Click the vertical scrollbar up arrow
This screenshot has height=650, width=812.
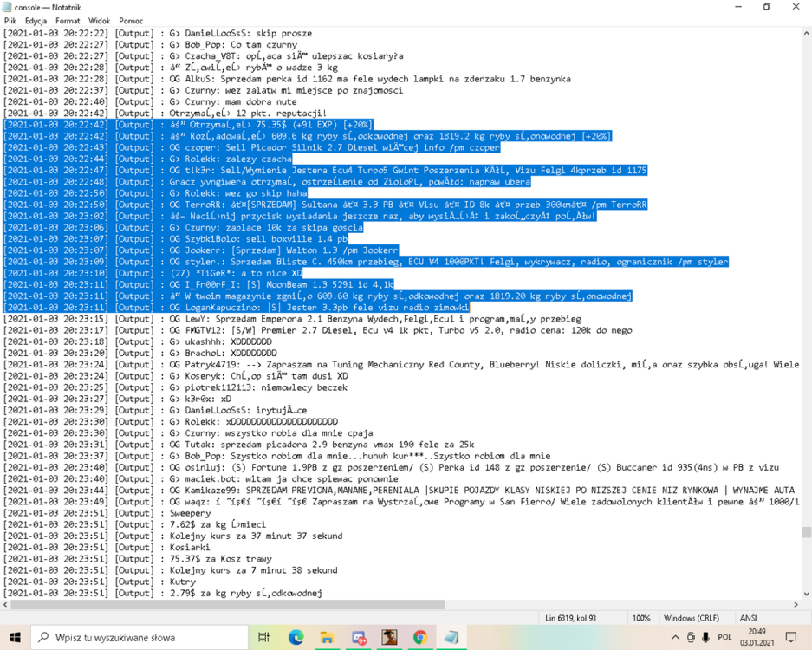coord(806,33)
